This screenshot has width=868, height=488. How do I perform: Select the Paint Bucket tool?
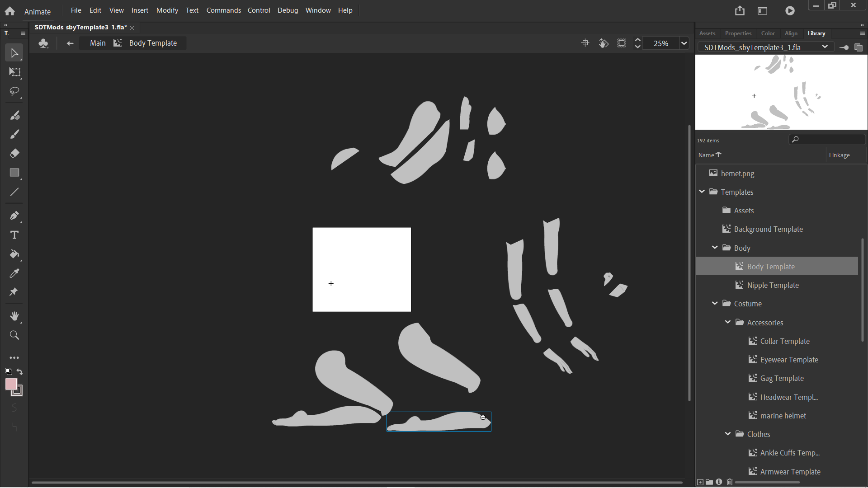(x=14, y=254)
